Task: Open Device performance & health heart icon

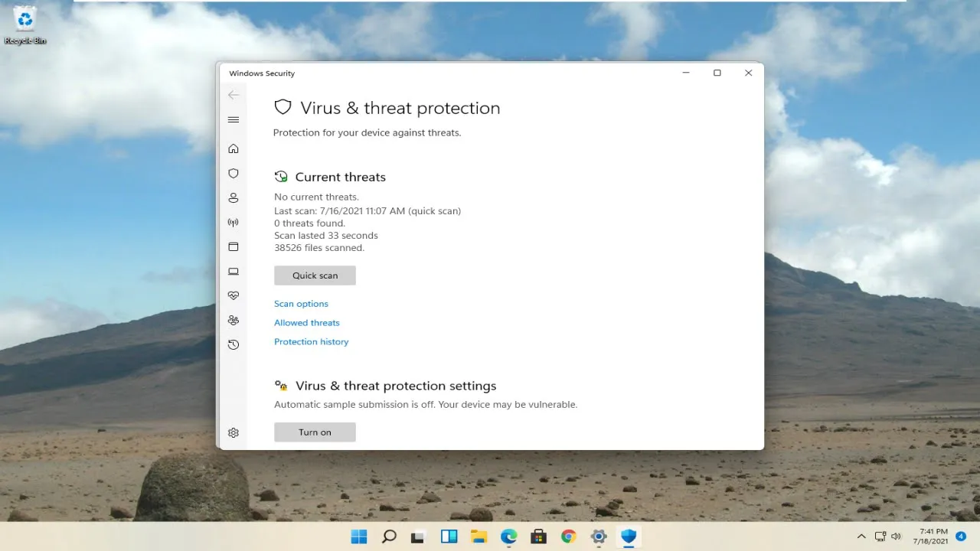Action: coord(234,295)
